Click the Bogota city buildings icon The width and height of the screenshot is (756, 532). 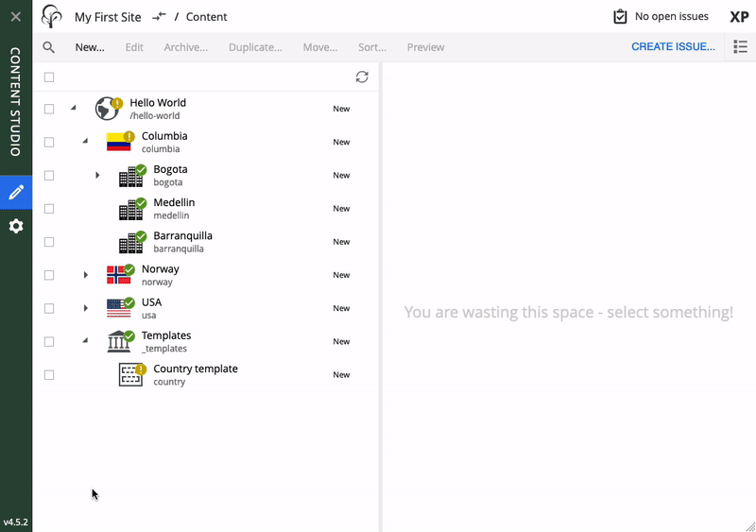click(x=130, y=177)
